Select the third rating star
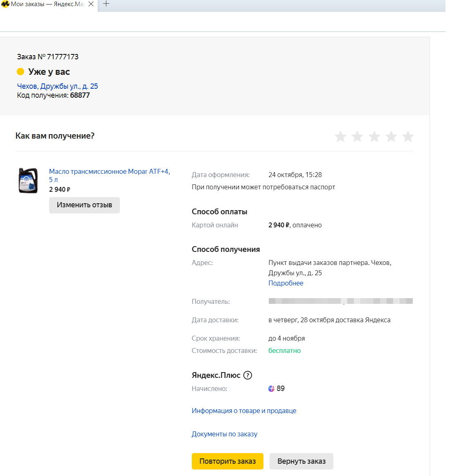452x476 pixels. coord(374,137)
